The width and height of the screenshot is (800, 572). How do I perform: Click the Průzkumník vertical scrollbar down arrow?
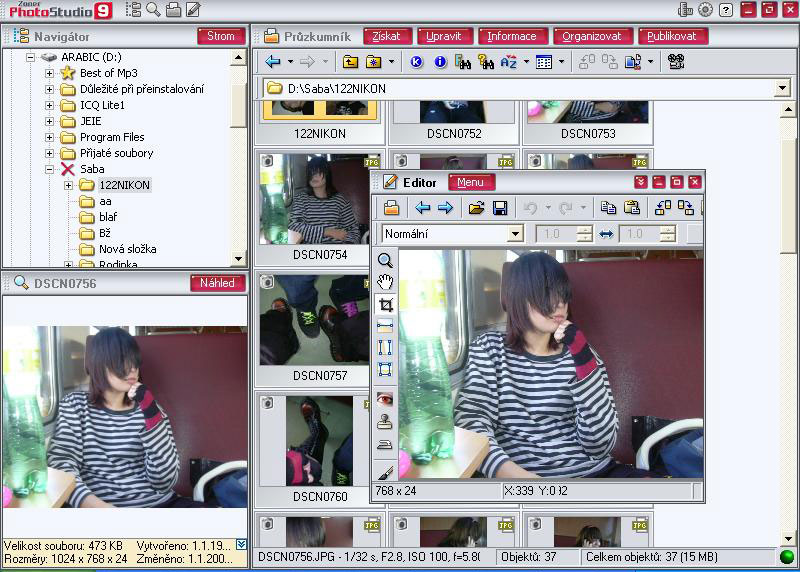tap(788, 538)
